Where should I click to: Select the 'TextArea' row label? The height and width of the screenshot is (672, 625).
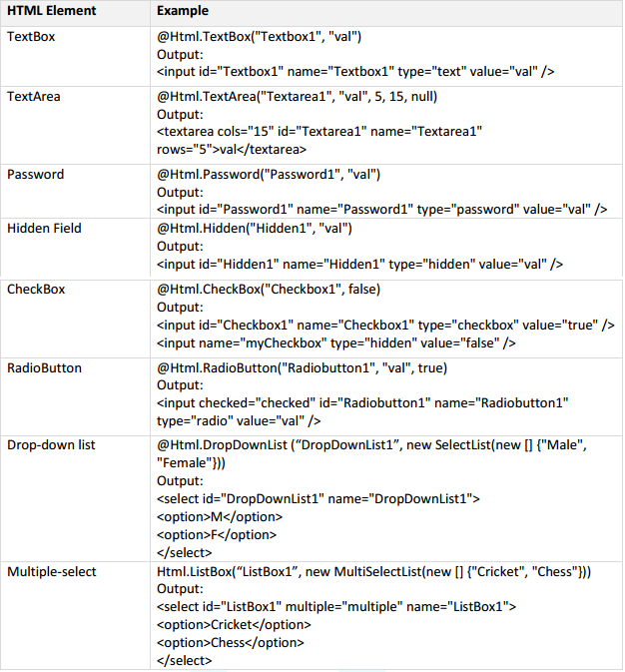(33, 97)
